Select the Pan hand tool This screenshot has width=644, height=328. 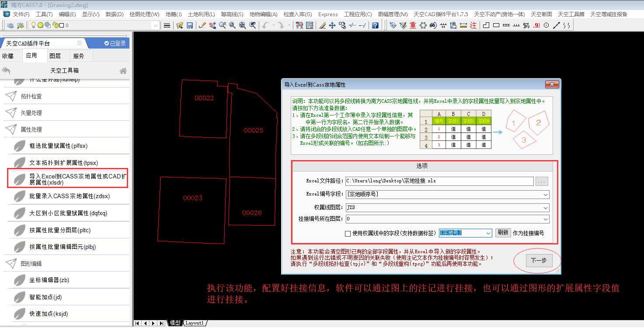tap(212, 25)
